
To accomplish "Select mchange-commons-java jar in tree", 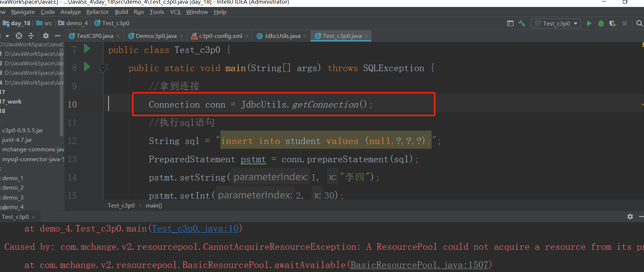I will (x=33, y=149).
